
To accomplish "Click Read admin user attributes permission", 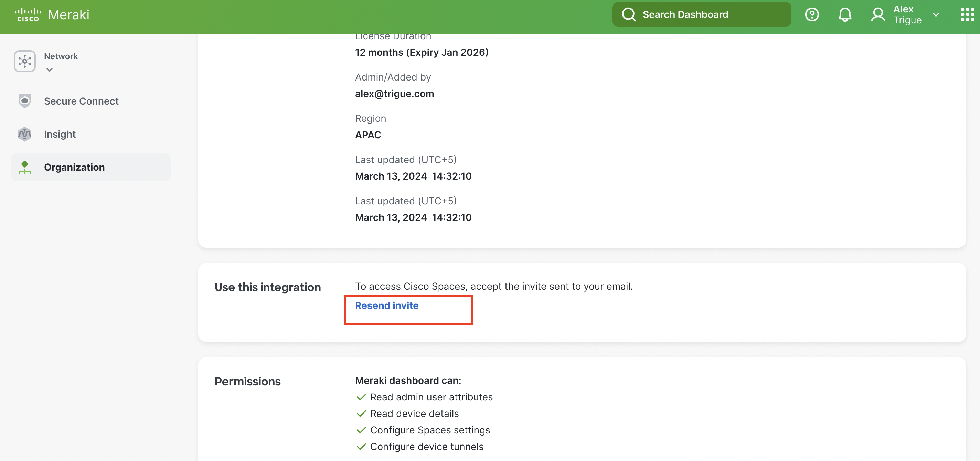I will [x=431, y=397].
